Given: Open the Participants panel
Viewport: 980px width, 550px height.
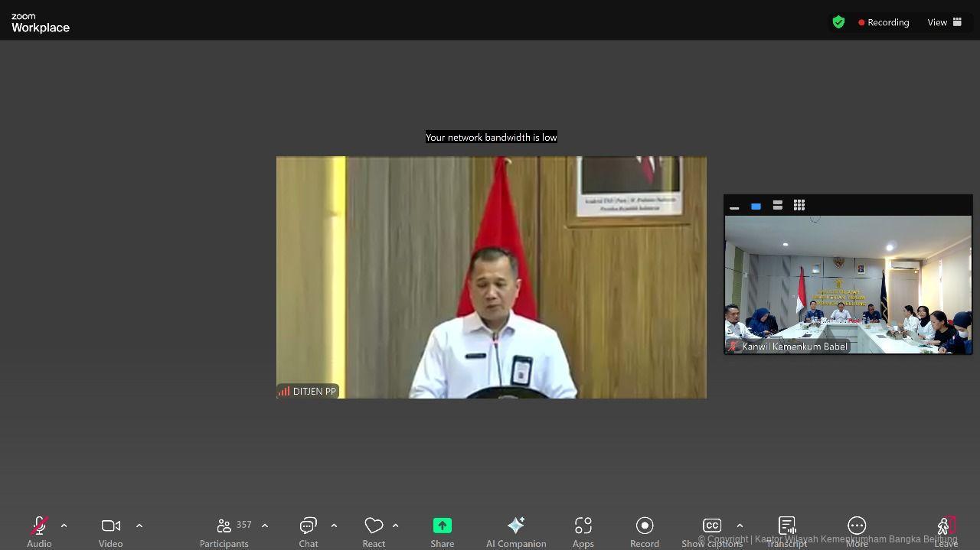Looking at the screenshot, I should (224, 526).
